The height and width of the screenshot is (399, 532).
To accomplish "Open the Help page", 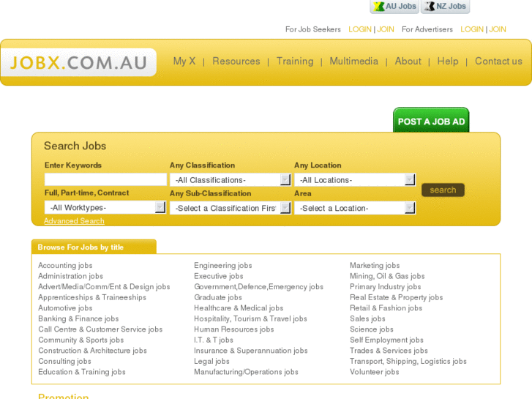I will click(x=448, y=61).
